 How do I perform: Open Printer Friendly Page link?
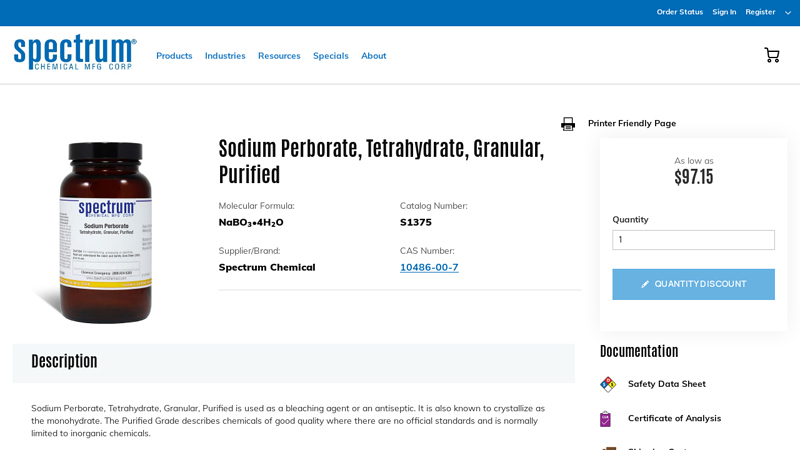tap(632, 123)
